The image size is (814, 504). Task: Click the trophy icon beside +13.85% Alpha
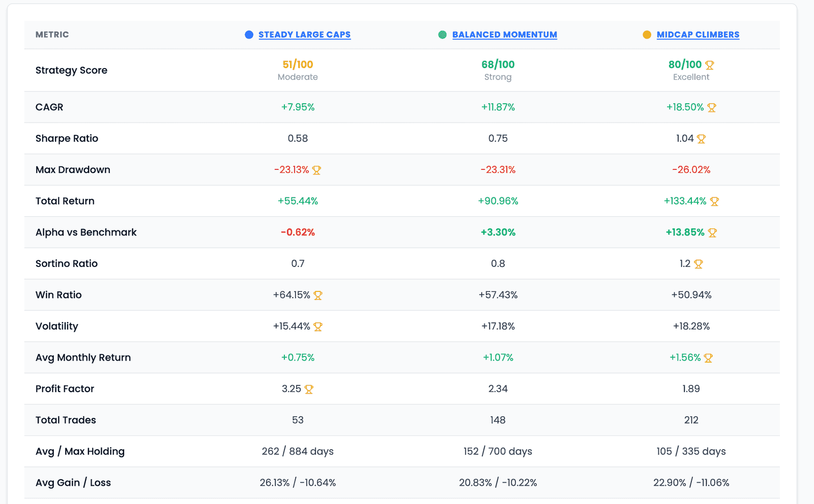coord(712,233)
